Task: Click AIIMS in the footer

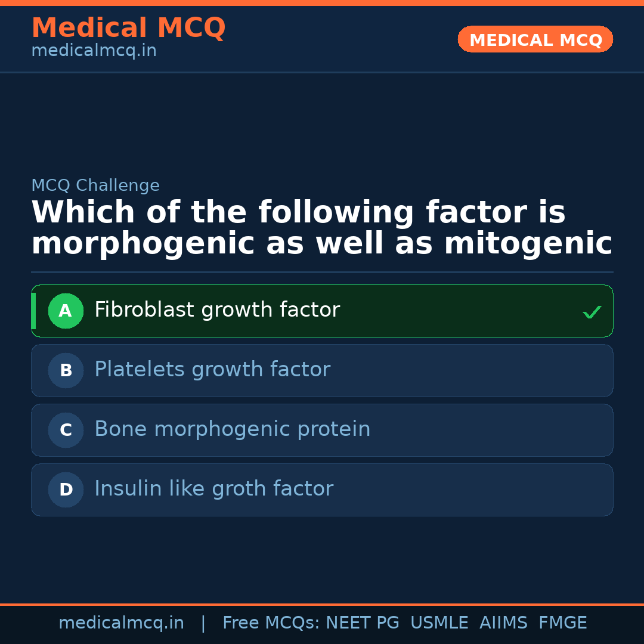Action: coord(503,623)
